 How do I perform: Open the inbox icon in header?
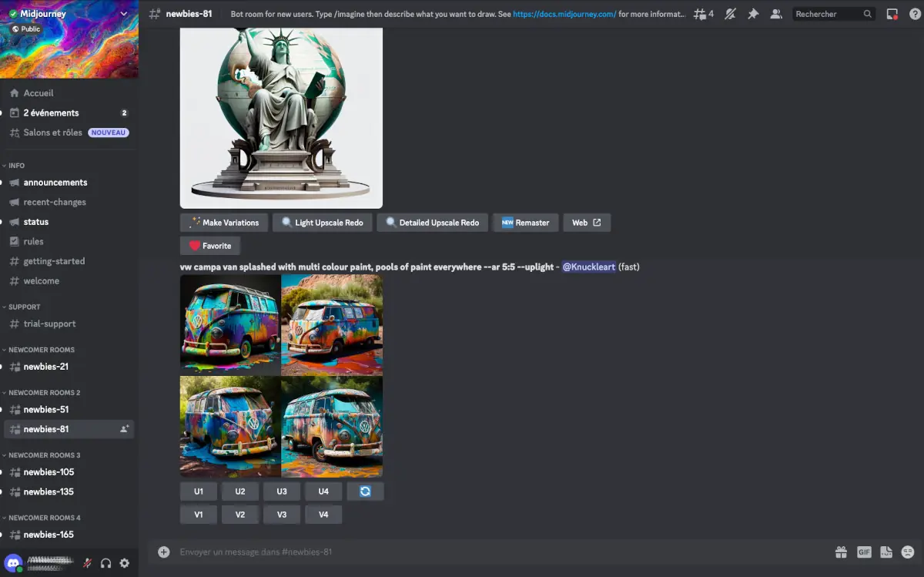(x=892, y=14)
